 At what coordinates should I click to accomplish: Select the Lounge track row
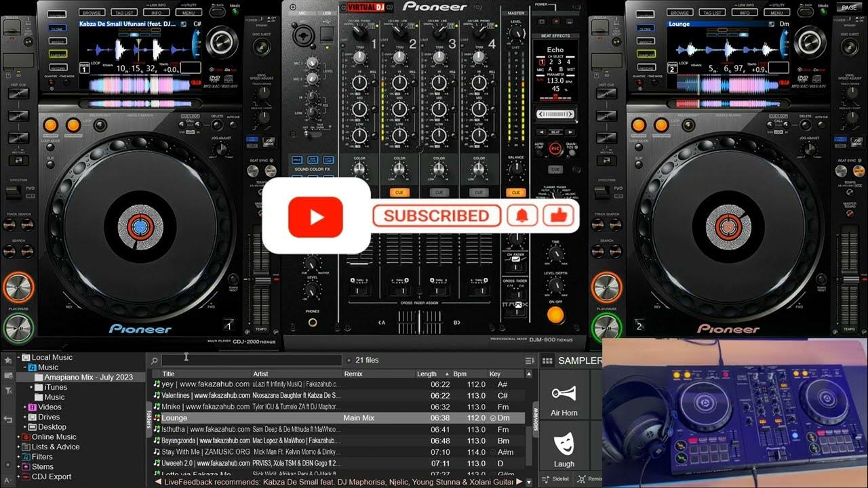click(x=338, y=418)
